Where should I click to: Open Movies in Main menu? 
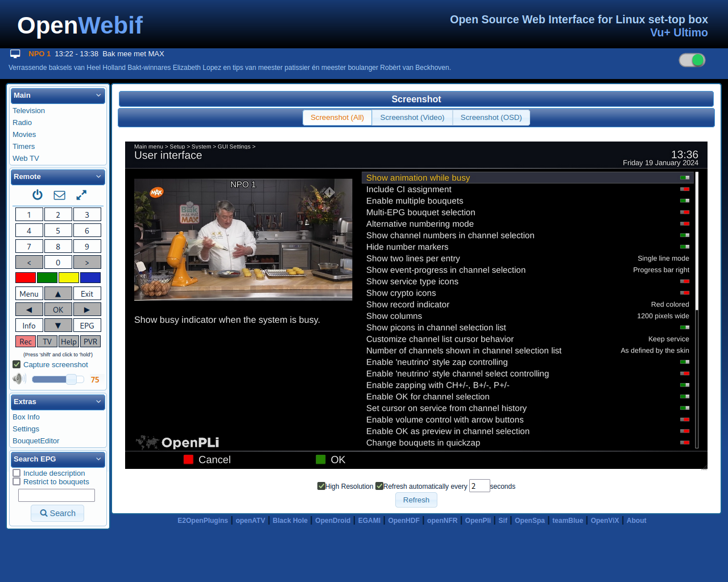pos(24,135)
